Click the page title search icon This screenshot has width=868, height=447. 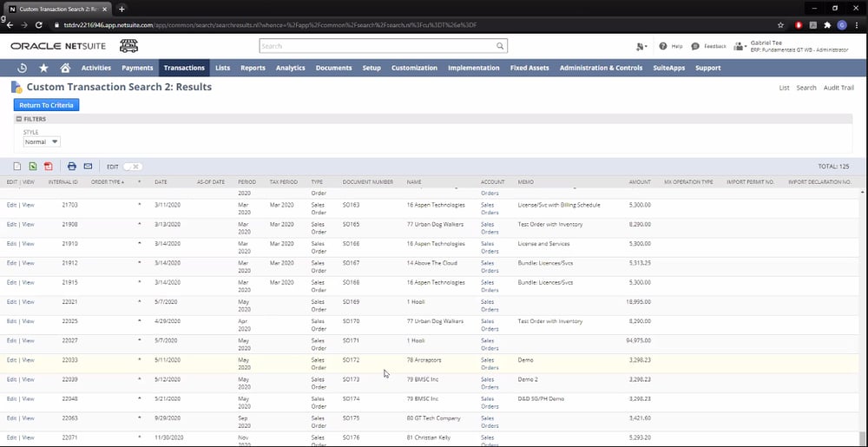coord(16,87)
